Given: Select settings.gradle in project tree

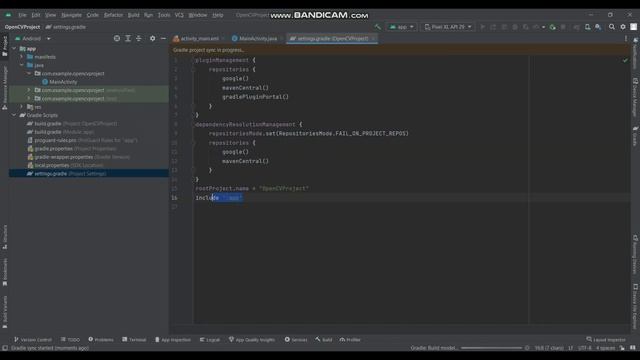Looking at the screenshot, I should [x=89, y=173].
